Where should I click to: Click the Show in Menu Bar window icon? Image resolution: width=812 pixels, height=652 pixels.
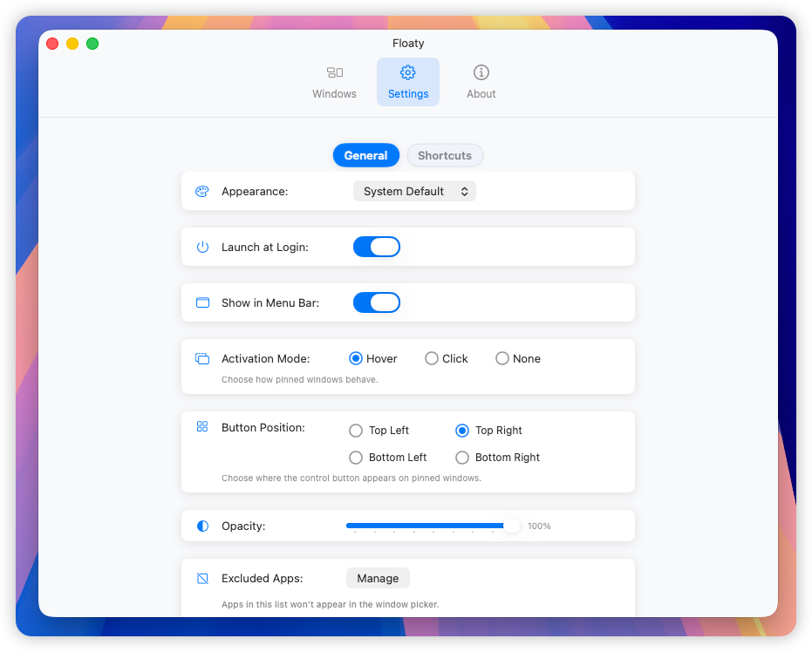click(x=202, y=302)
